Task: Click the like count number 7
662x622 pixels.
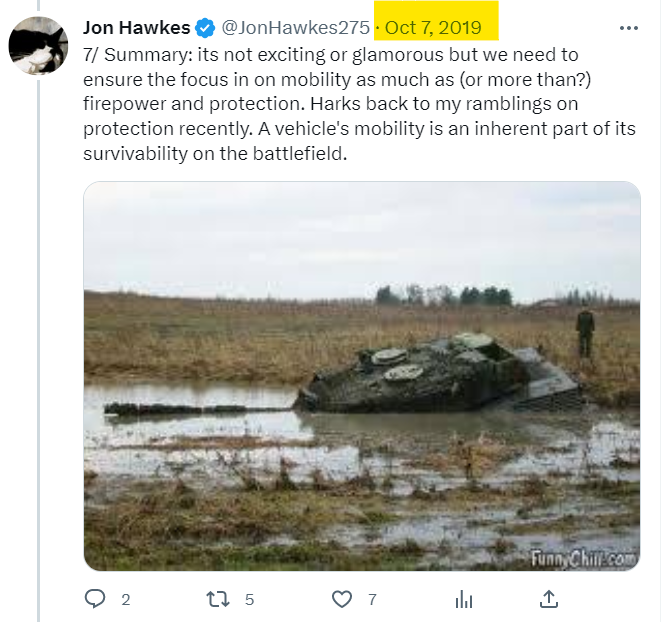Action: tap(372, 600)
